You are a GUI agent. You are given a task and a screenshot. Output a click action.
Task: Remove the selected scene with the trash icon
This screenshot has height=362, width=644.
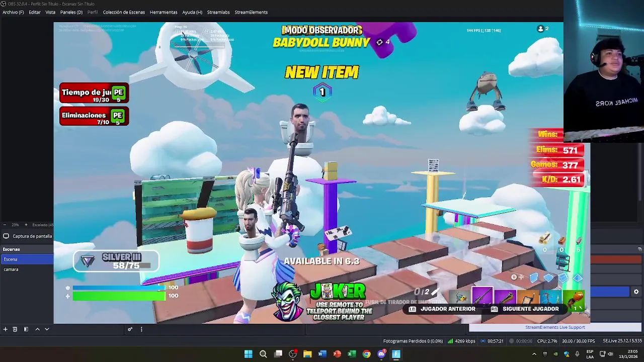click(x=15, y=329)
